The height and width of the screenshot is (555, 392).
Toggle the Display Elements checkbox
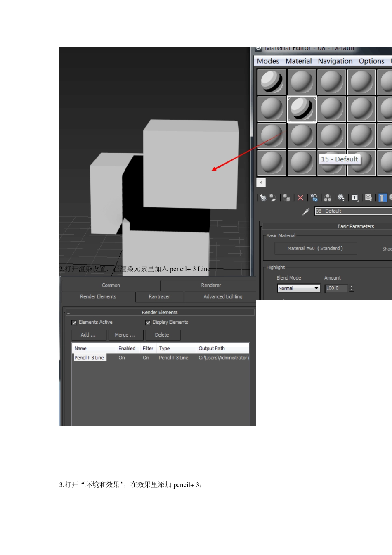(x=148, y=323)
